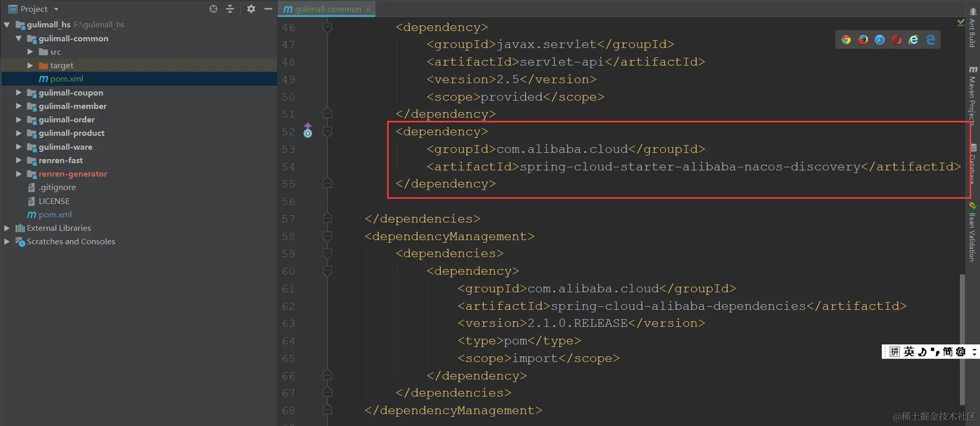The image size is (980, 426).
Task: Expand the gulimall-member module
Action: click(x=19, y=106)
